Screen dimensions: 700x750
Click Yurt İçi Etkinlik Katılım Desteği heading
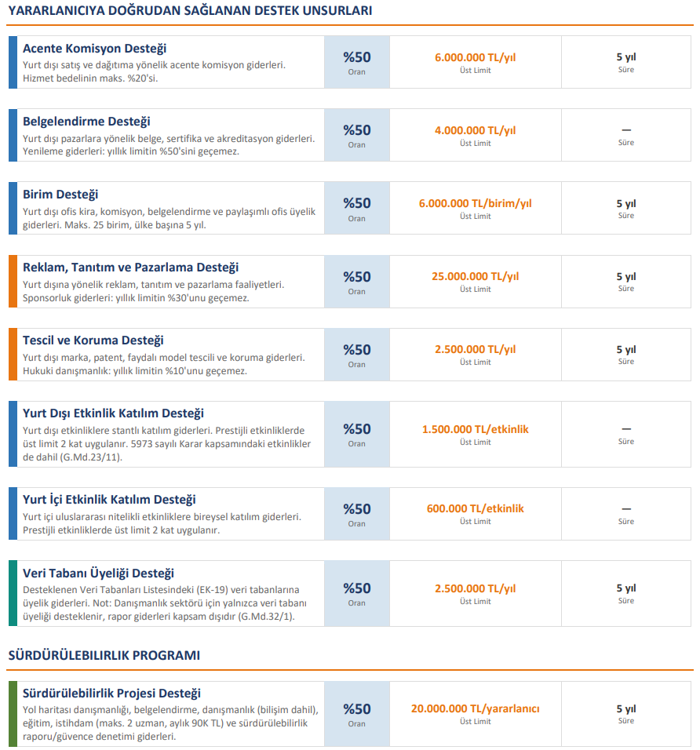[109, 500]
